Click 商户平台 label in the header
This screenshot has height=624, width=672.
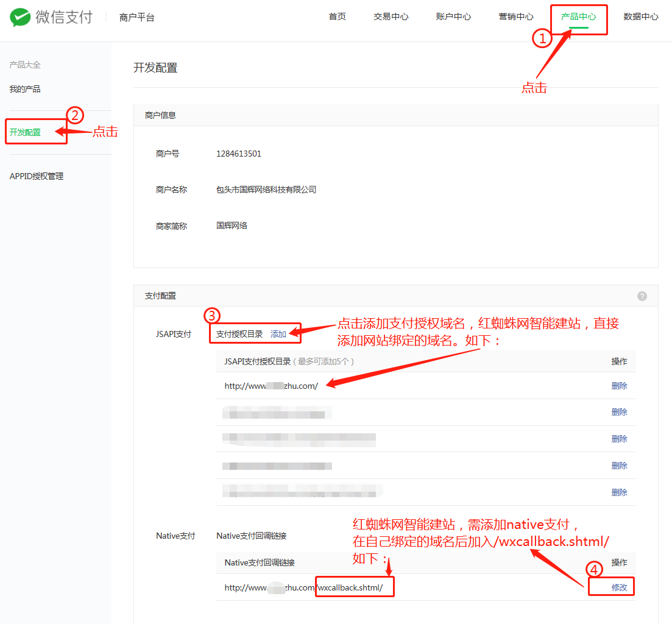[x=136, y=18]
